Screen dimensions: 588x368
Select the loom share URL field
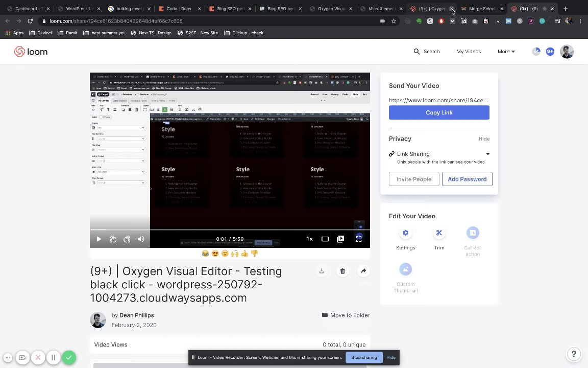pos(438,100)
